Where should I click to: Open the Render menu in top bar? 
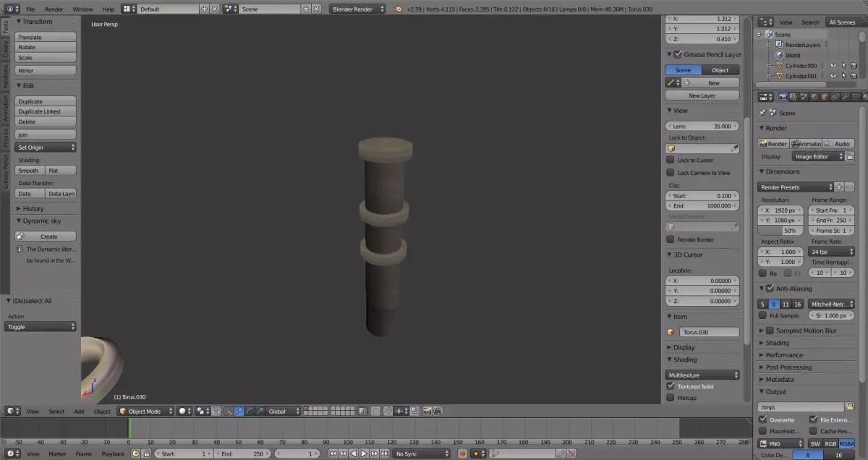click(x=54, y=9)
